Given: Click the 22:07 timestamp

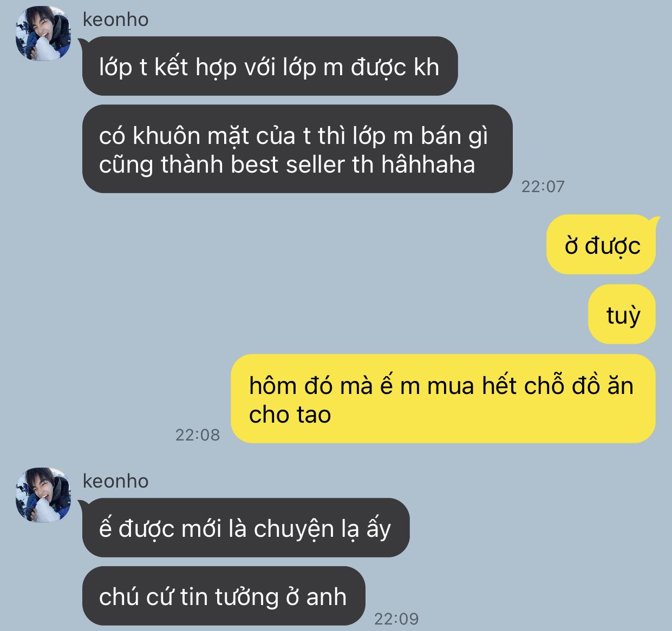Looking at the screenshot, I should click(x=543, y=186).
